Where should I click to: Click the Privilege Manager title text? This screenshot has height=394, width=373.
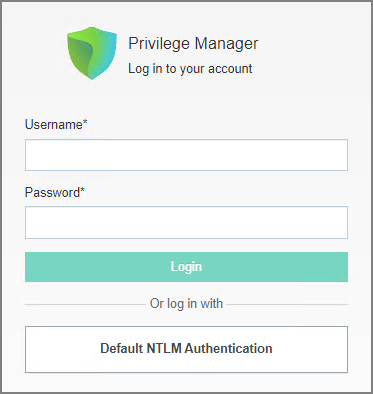coord(193,44)
